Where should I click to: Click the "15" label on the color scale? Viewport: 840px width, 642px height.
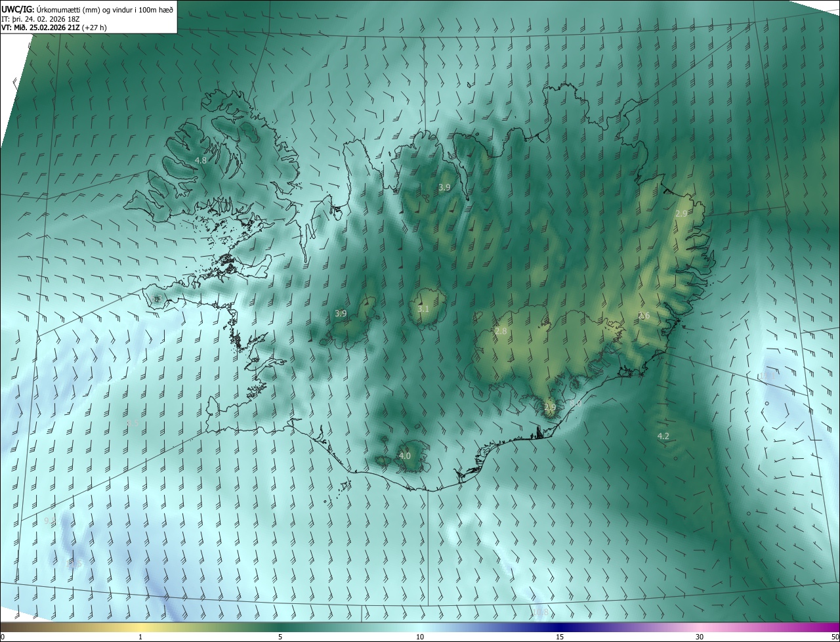click(560, 637)
